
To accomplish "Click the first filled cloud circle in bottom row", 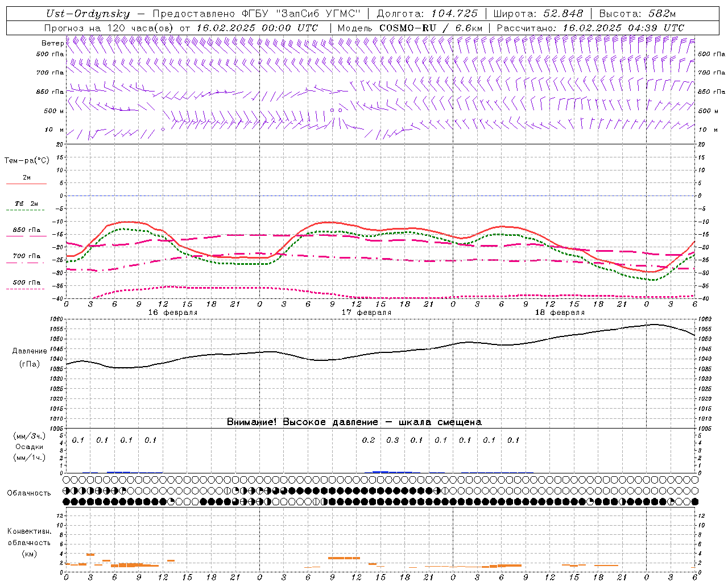I will click(67, 502).
